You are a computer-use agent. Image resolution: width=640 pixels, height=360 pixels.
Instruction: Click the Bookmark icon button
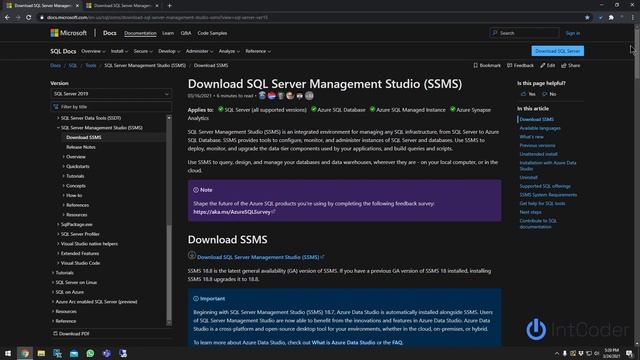click(x=487, y=65)
